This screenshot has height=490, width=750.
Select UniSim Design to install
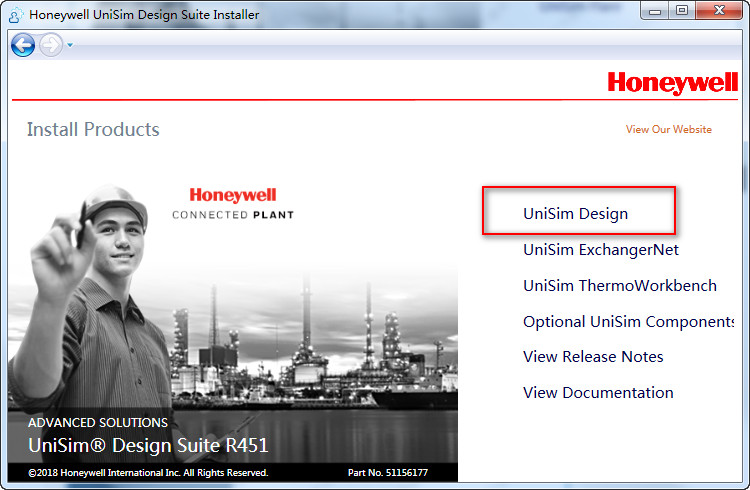(575, 214)
